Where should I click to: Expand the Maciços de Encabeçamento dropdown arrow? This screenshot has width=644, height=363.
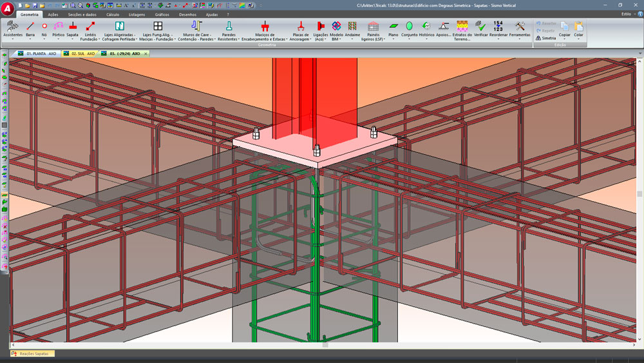pyautogui.click(x=287, y=39)
